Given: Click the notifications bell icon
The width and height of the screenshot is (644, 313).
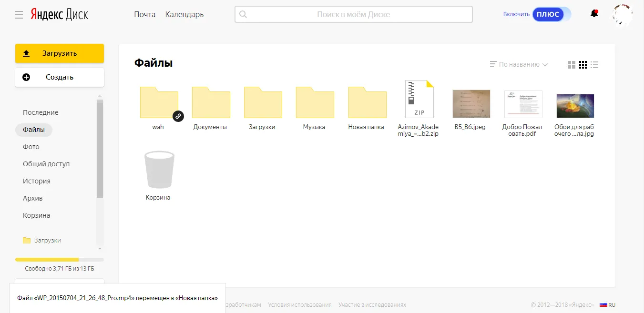Looking at the screenshot, I should (x=594, y=14).
